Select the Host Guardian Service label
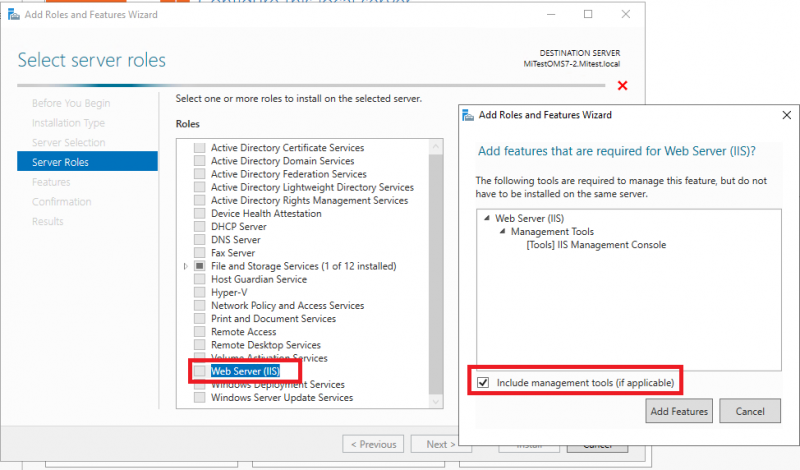The width and height of the screenshot is (800, 470). 259,279
